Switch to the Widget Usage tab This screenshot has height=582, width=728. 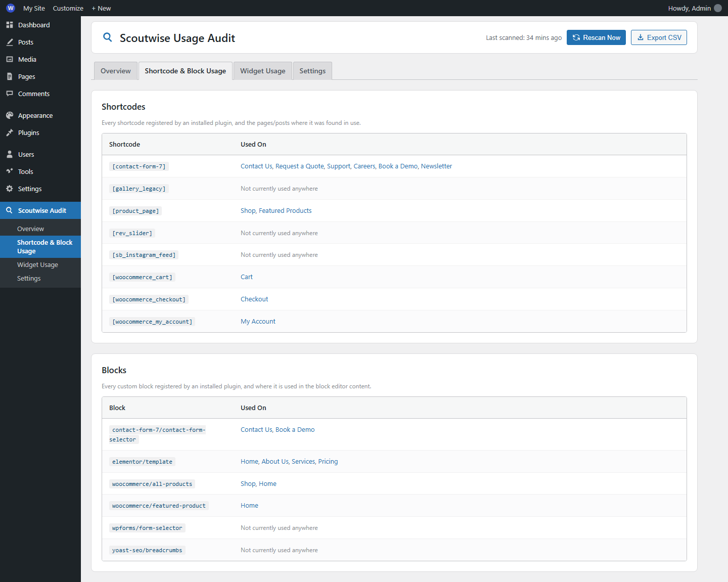click(x=263, y=71)
